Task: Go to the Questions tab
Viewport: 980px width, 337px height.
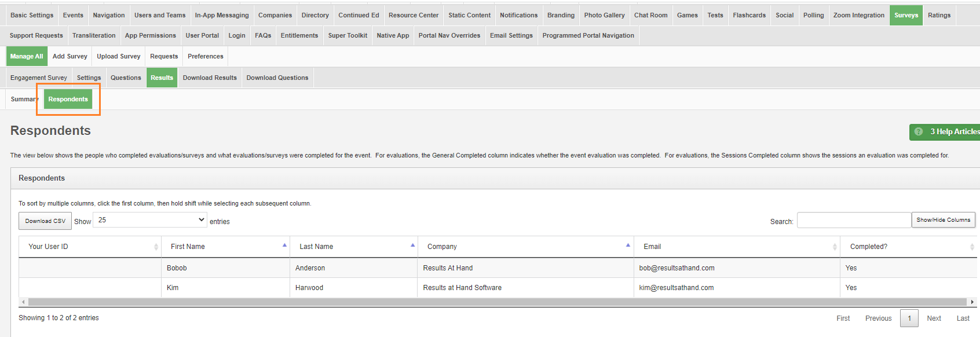Action: coord(126,78)
